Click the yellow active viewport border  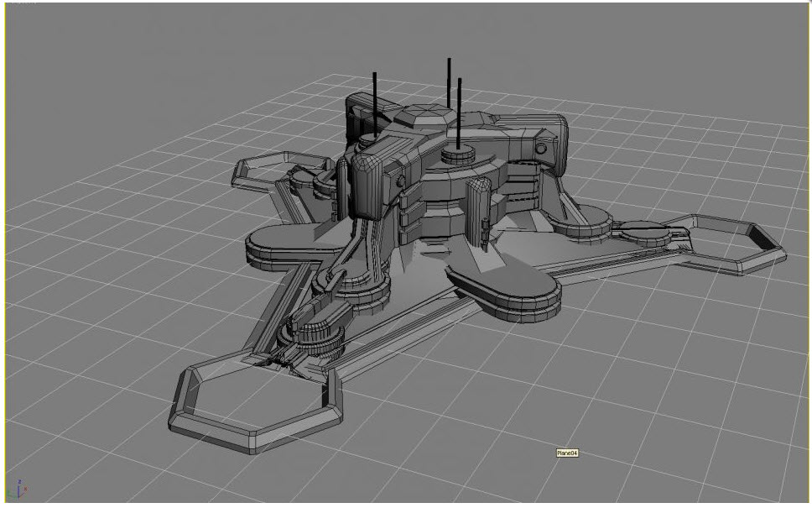5,252
